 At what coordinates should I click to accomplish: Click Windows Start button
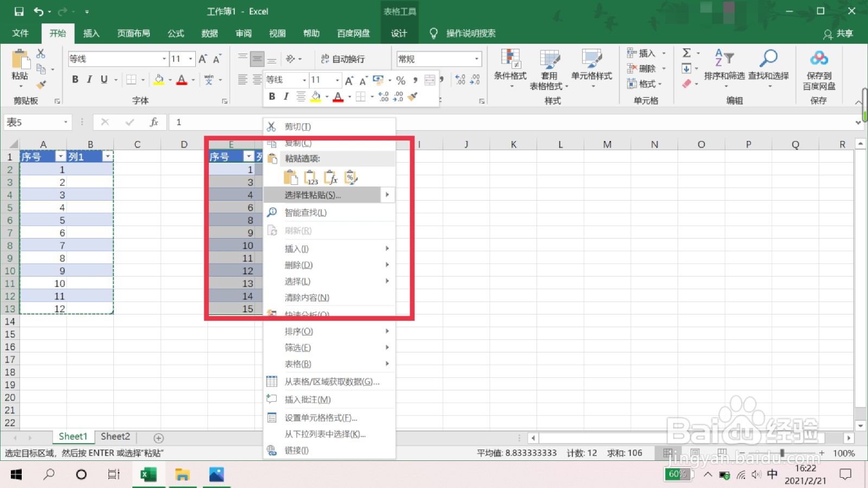[16, 474]
